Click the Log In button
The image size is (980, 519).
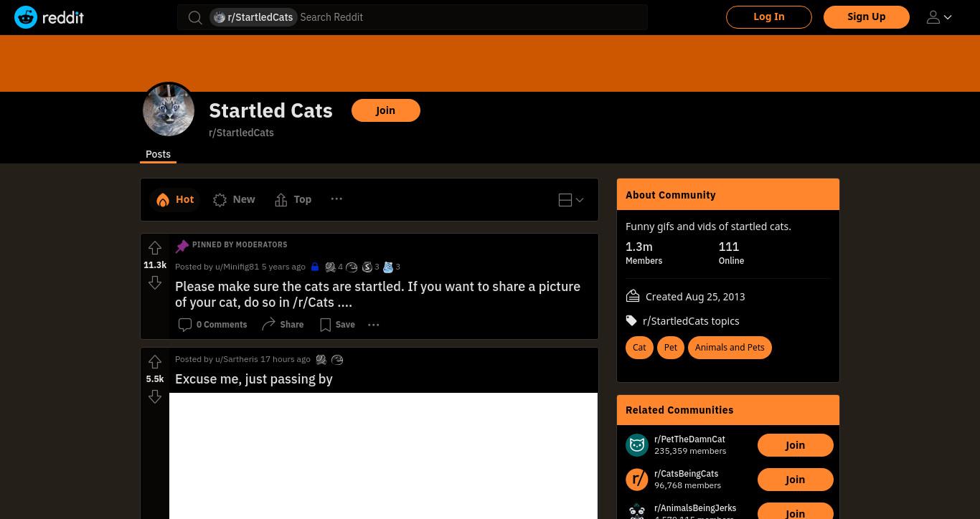(768, 16)
